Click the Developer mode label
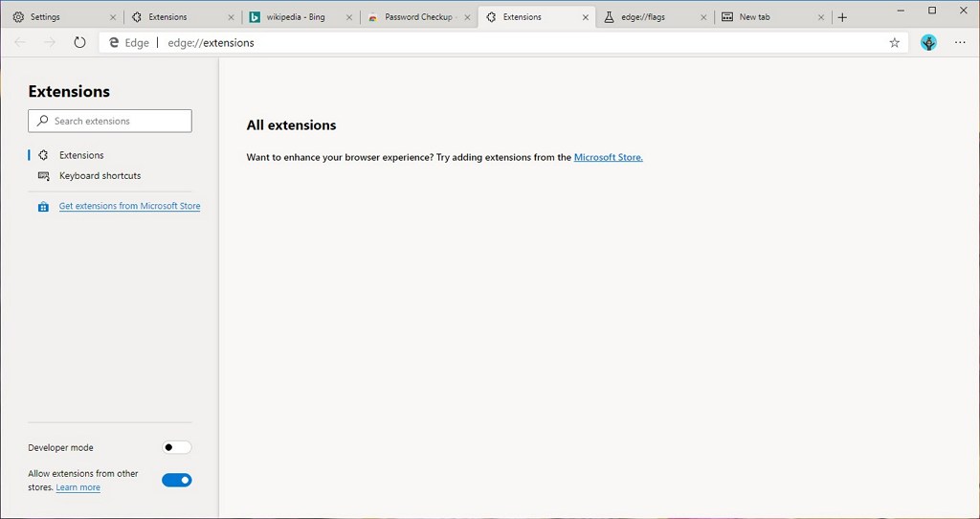Viewport: 980px width, 519px height. pyautogui.click(x=60, y=448)
